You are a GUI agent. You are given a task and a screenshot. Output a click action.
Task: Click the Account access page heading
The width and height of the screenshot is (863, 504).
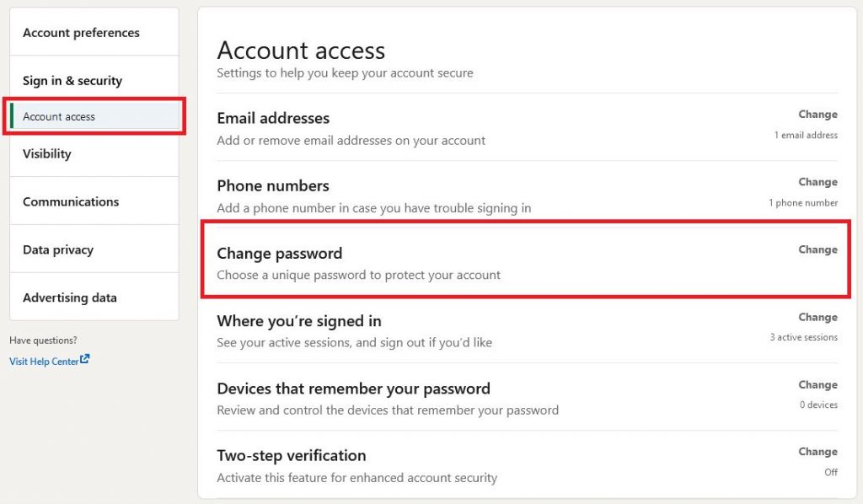tap(301, 51)
